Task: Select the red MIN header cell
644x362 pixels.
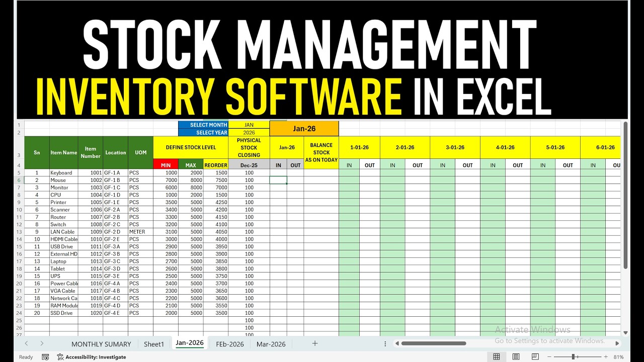Action: click(x=166, y=165)
